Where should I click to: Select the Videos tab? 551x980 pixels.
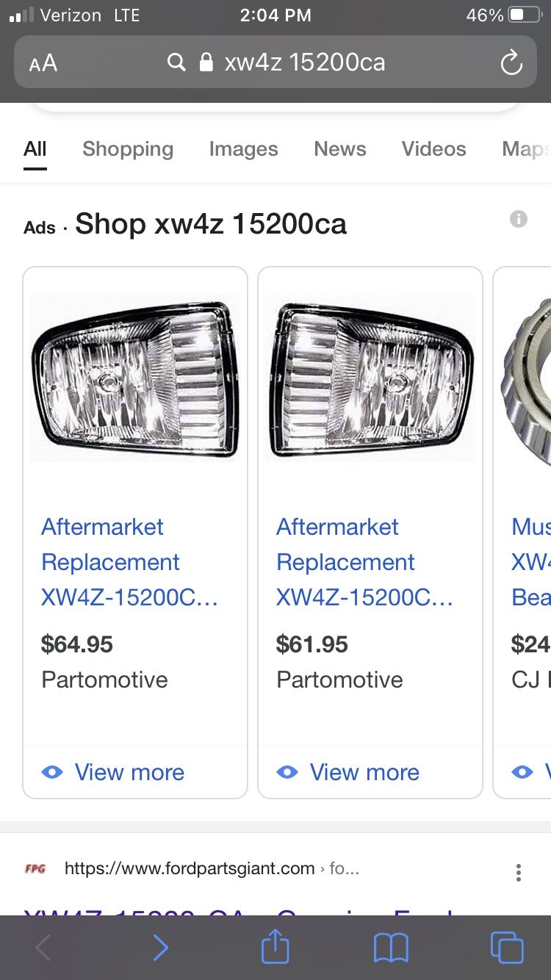[x=434, y=149]
